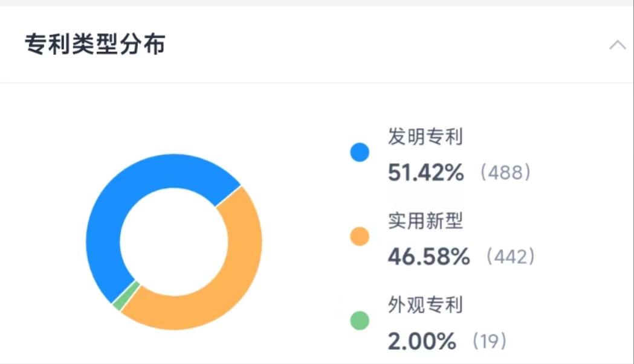Click the 51.42% percentage value
634x364 pixels.
(425, 173)
